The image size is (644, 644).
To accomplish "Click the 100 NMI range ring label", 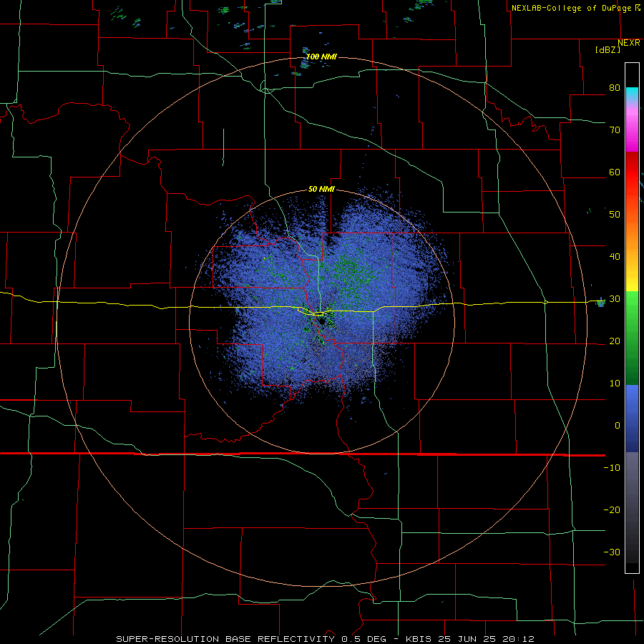I will [321, 57].
